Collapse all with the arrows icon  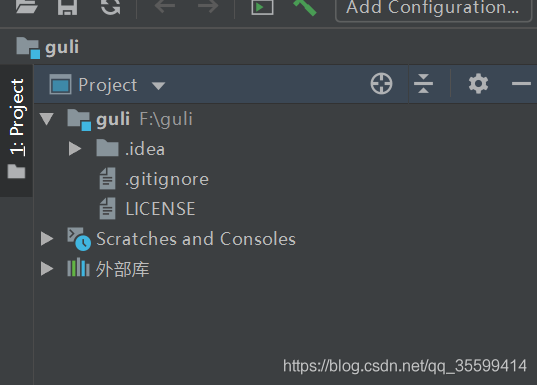point(423,84)
